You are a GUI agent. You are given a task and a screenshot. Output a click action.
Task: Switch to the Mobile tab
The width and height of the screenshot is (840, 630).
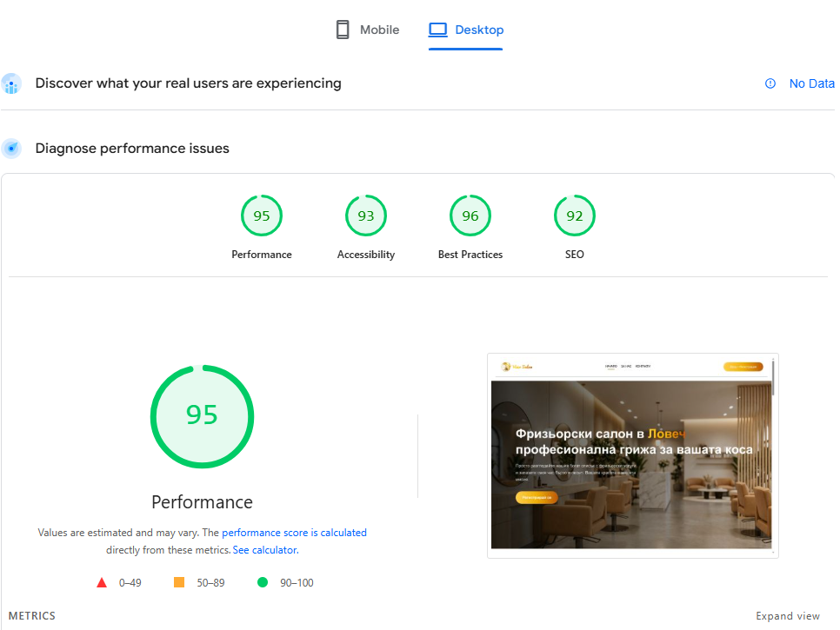point(368,30)
